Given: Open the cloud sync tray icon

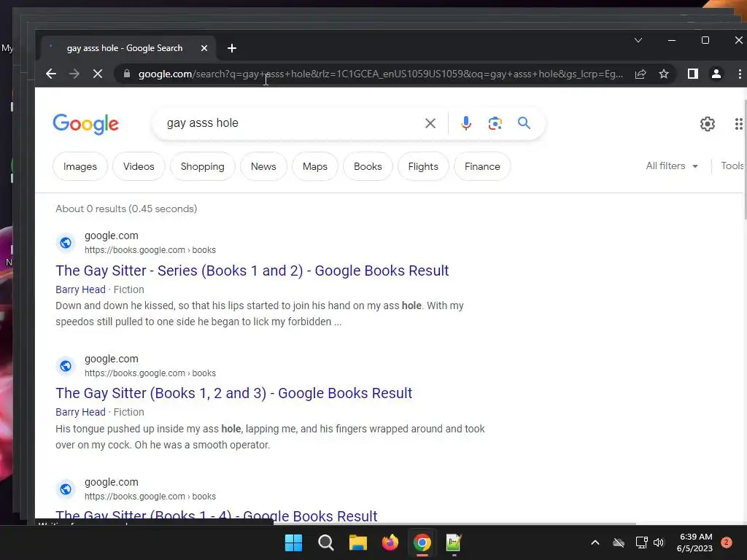Looking at the screenshot, I should pyautogui.click(x=619, y=542).
